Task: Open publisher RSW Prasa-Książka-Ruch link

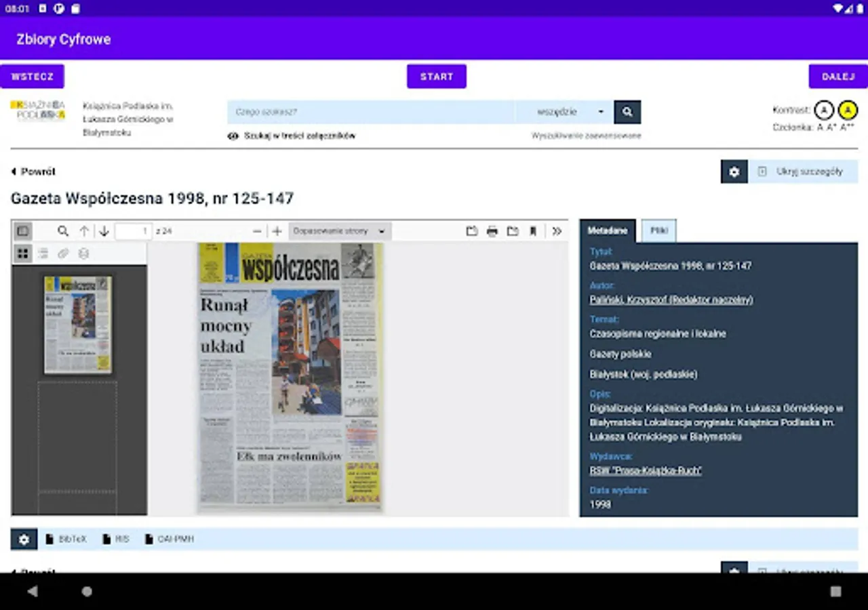Action: pyautogui.click(x=646, y=470)
